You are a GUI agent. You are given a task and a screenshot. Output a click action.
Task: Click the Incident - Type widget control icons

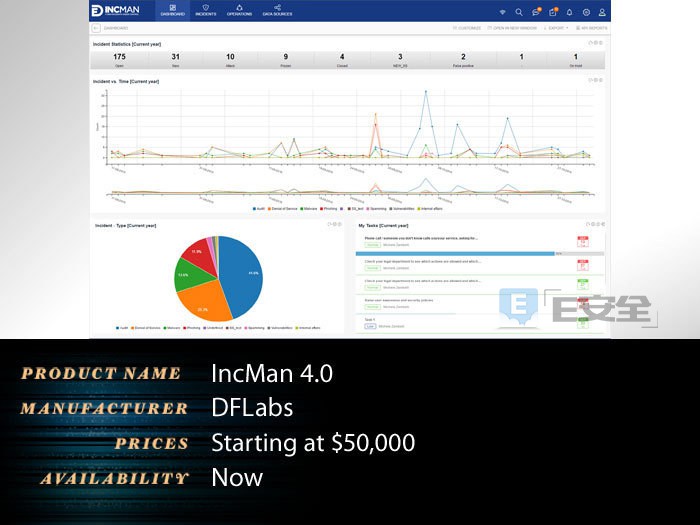coord(334,224)
